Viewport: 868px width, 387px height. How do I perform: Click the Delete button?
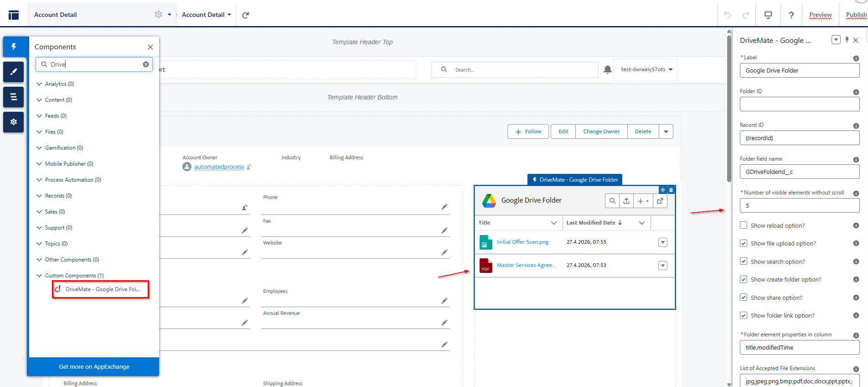click(643, 131)
